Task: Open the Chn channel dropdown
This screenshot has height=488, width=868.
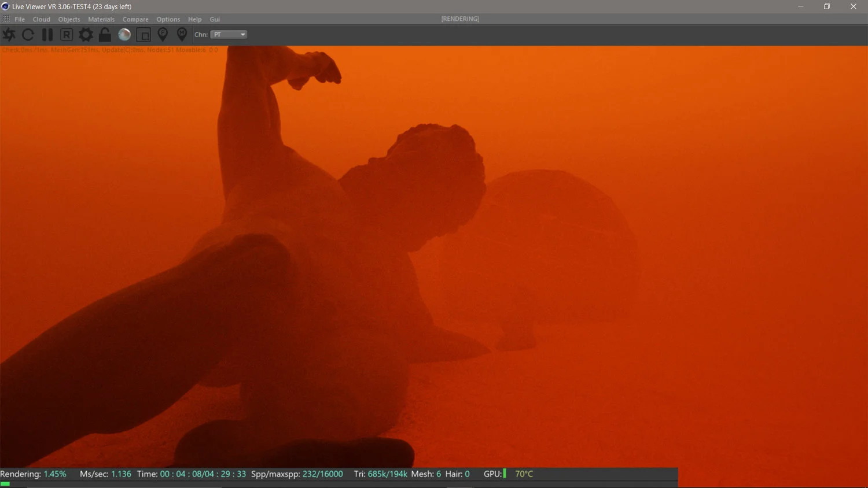Action: click(229, 35)
